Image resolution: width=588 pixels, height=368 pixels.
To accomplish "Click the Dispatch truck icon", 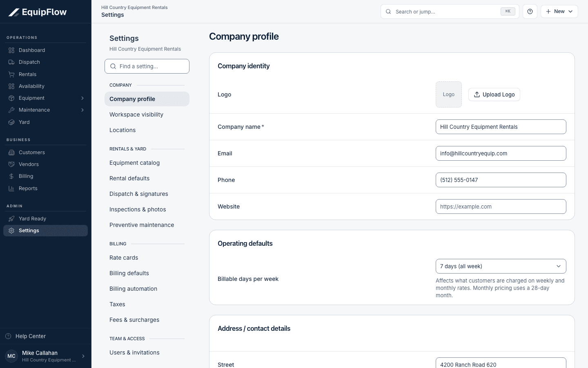I will coord(11,62).
